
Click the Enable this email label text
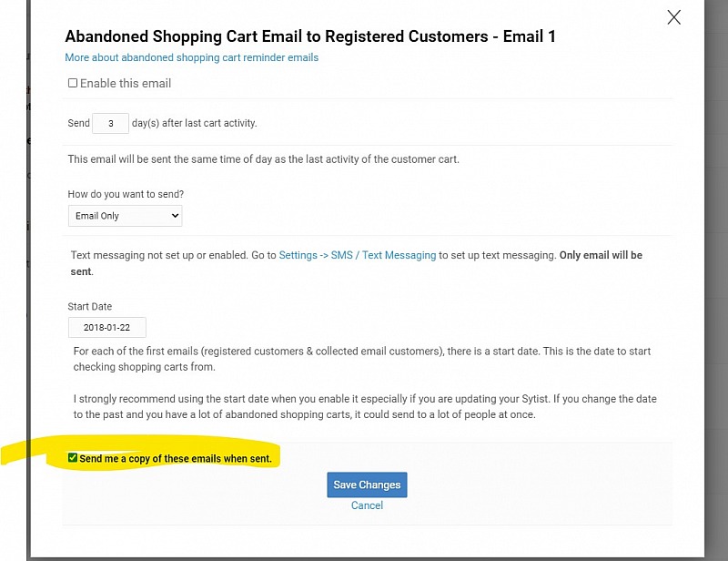(126, 84)
